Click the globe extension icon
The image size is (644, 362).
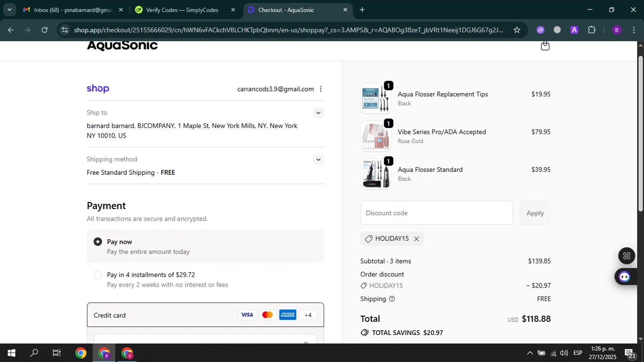click(x=557, y=30)
